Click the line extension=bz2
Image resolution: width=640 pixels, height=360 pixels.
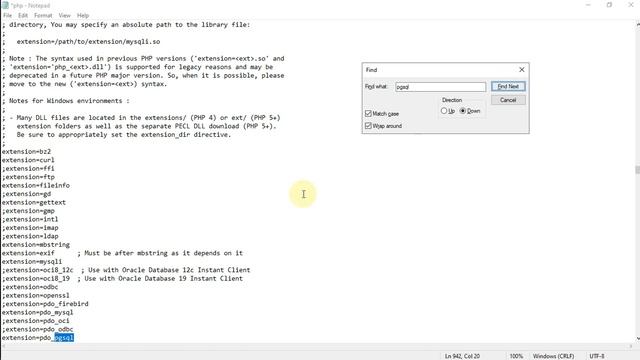pyautogui.click(x=27, y=151)
